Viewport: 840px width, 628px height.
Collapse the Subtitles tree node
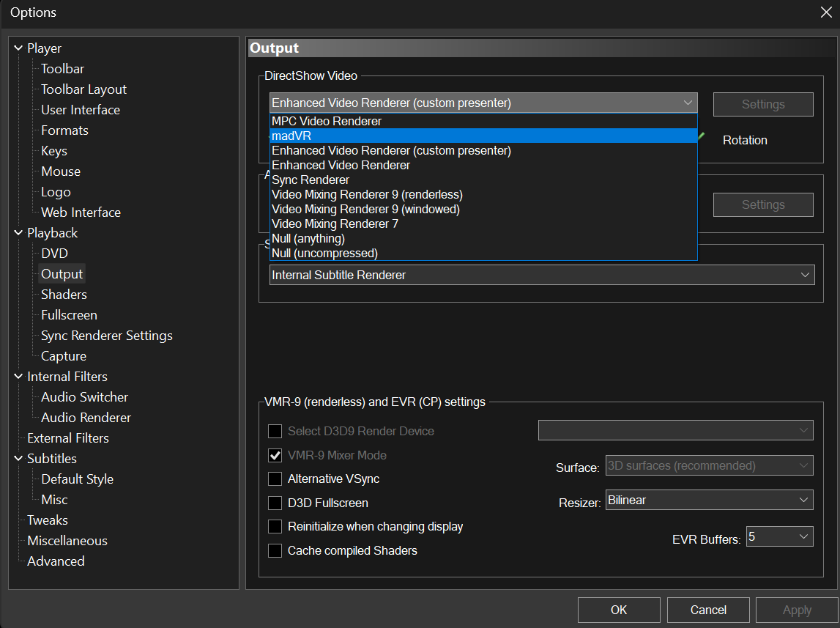point(18,458)
